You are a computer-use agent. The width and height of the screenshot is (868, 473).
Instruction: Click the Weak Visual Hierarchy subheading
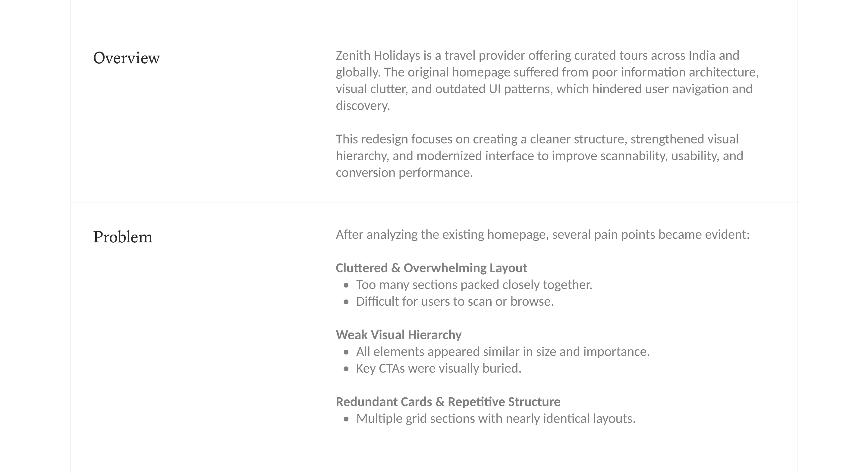[399, 335]
